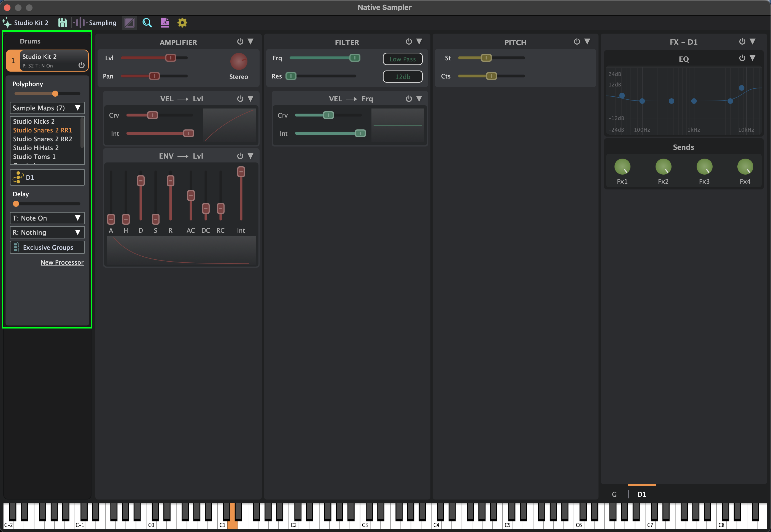The height and width of the screenshot is (532, 771).
Task: Click the yellow gear settings icon
Action: pos(182,23)
